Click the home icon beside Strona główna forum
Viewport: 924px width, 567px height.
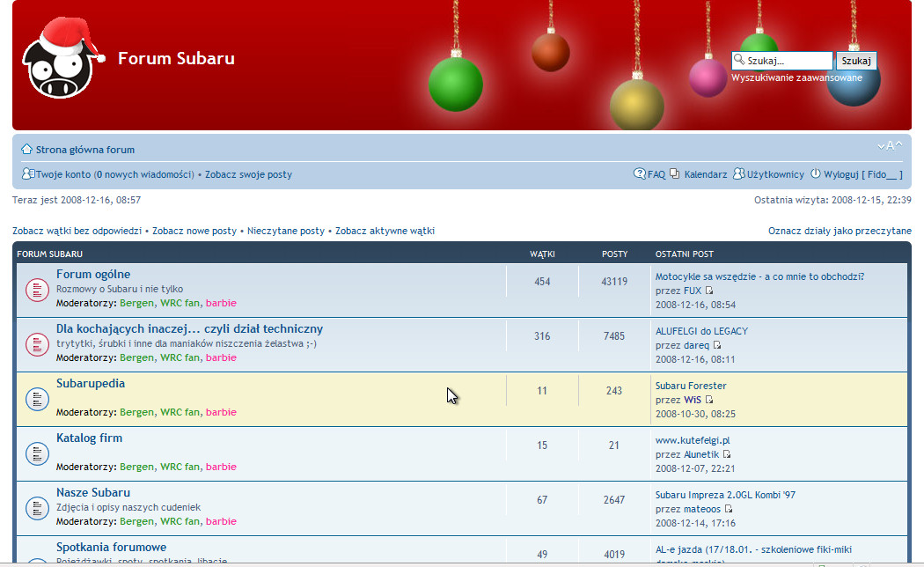click(x=26, y=149)
